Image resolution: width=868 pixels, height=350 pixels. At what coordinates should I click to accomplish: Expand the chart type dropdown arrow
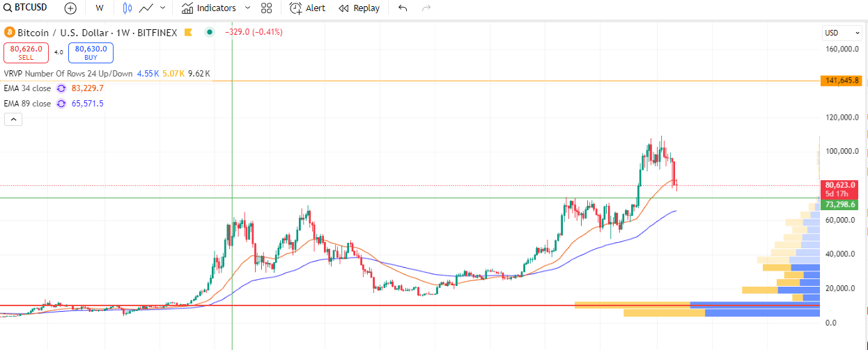163,8
